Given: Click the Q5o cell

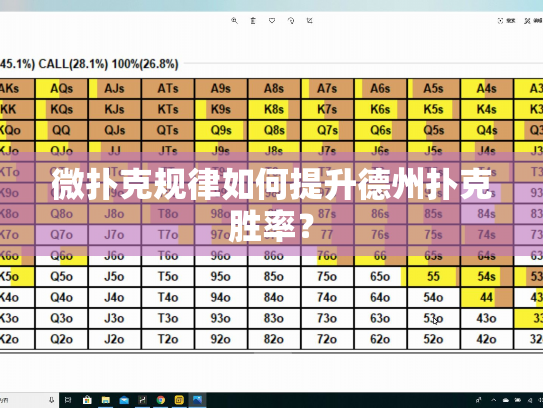Looking at the screenshot, I should [62, 277].
